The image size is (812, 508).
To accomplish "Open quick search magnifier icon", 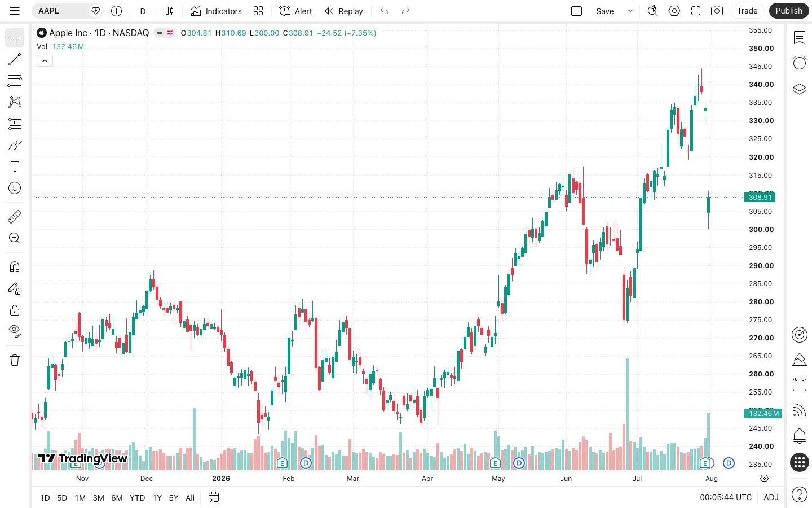I will (x=653, y=11).
